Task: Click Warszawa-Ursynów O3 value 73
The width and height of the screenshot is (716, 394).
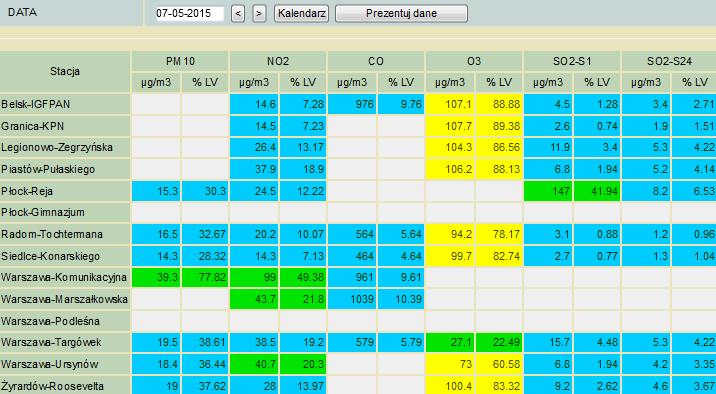Action: [x=450, y=364]
